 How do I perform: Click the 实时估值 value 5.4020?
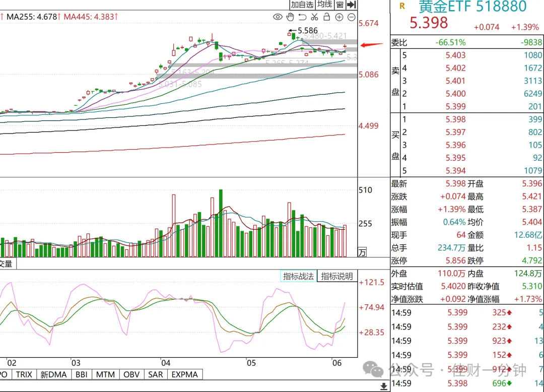(x=453, y=286)
